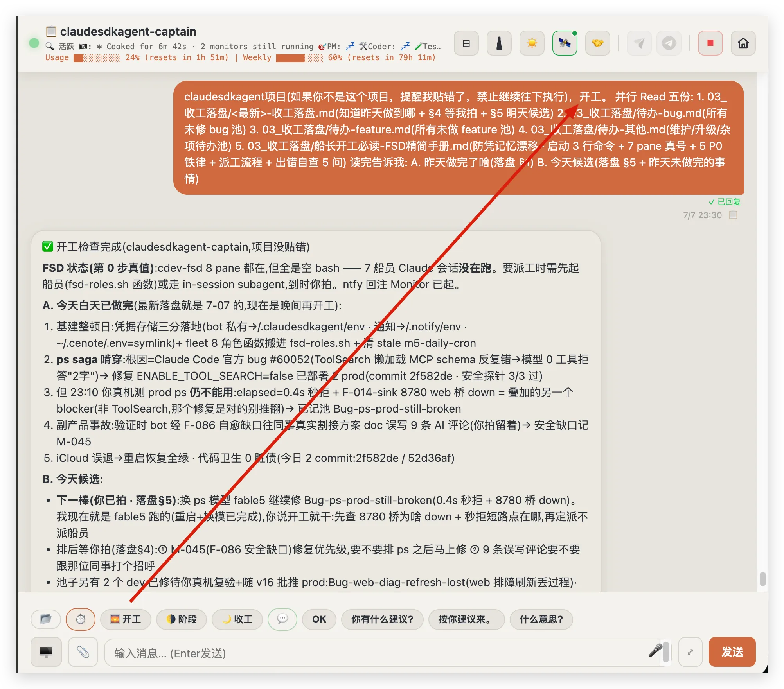This screenshot has height=689, width=784.
Task: Click the '下一棒(你已拍 · 落盘§5)' bullet text
Action: (x=117, y=500)
